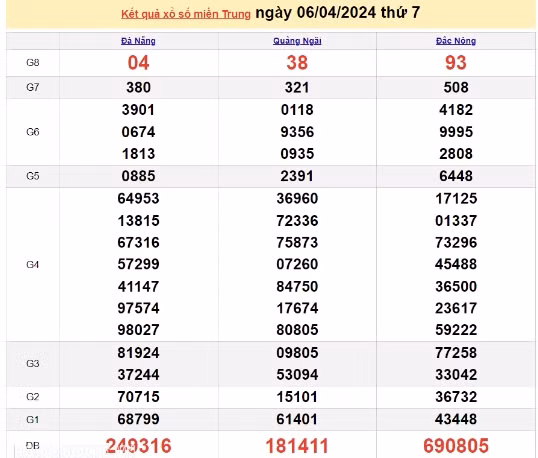The height and width of the screenshot is (458, 538).
Task: Open the Đắc Nông province link
Action: click(x=456, y=41)
